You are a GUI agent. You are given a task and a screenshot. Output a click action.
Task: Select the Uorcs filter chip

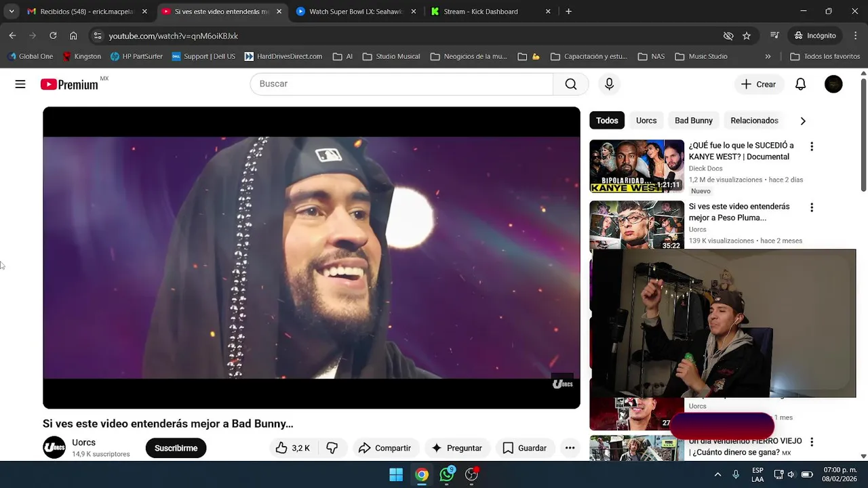[646, 121]
